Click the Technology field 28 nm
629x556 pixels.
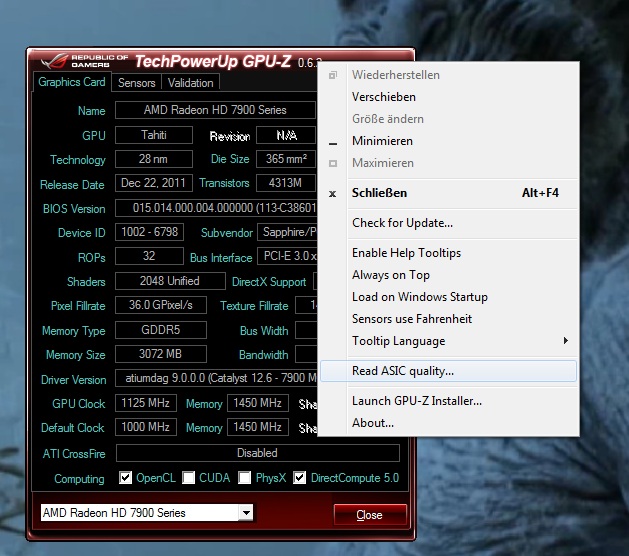click(x=154, y=159)
